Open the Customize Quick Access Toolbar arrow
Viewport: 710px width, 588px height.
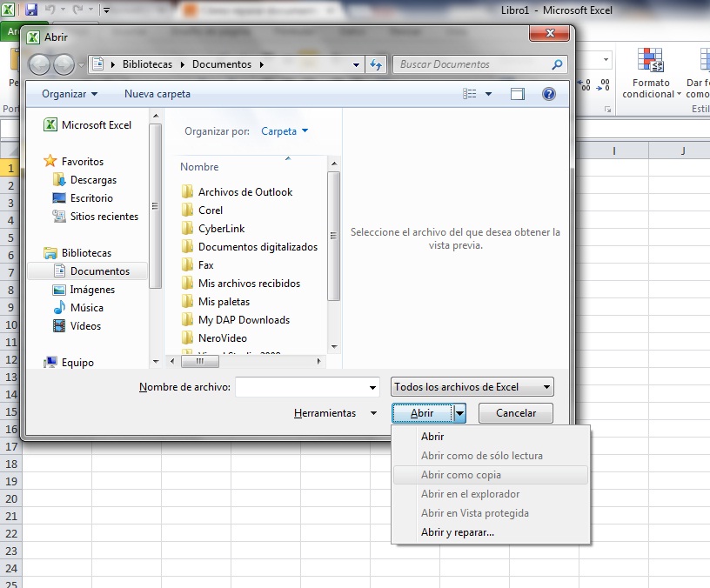pyautogui.click(x=106, y=10)
